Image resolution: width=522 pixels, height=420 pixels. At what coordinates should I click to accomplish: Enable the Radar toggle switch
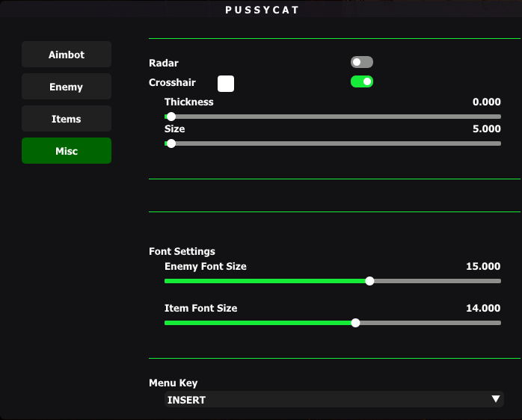pos(362,62)
